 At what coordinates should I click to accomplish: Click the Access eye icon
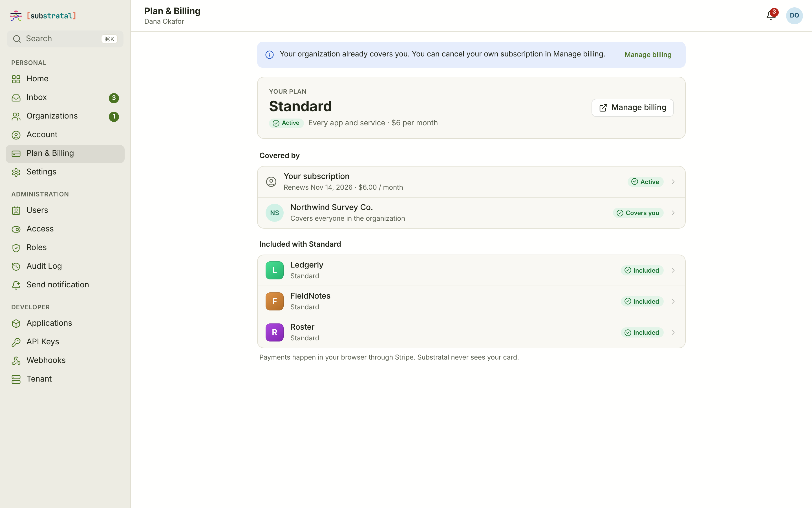tap(16, 229)
